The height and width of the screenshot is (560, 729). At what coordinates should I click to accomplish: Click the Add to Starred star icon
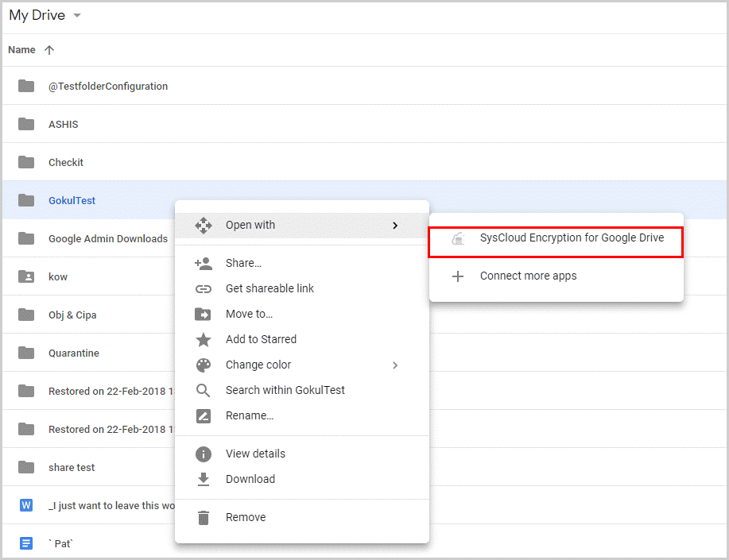point(204,339)
